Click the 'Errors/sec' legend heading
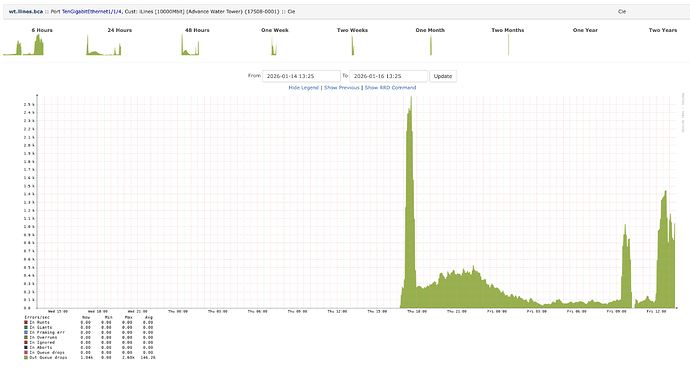The height and width of the screenshot is (370, 690). click(x=37, y=317)
